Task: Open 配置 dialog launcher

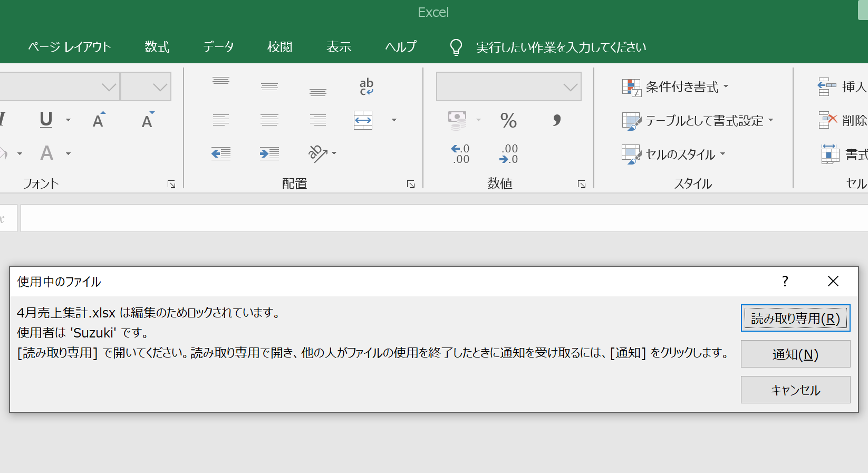Action: point(411,184)
